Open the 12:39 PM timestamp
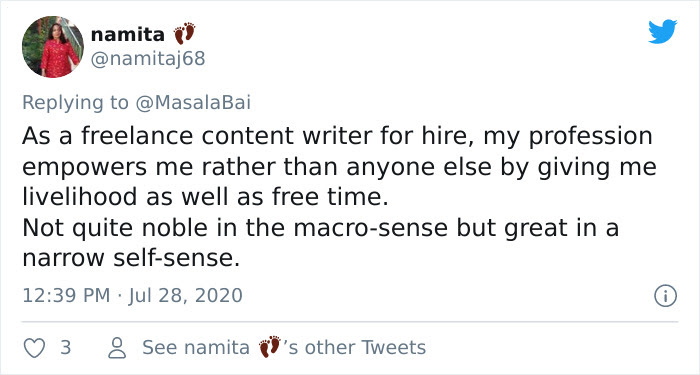This screenshot has height=375, width=700. pos(66,296)
